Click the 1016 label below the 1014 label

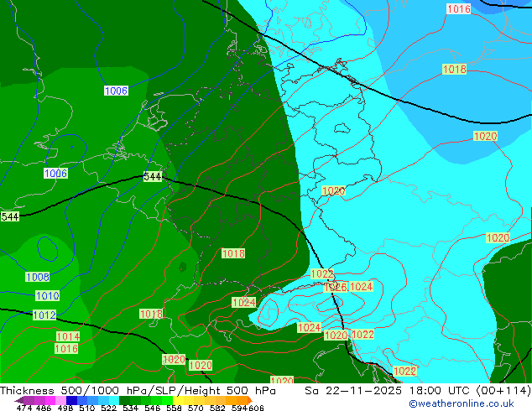pos(66,349)
